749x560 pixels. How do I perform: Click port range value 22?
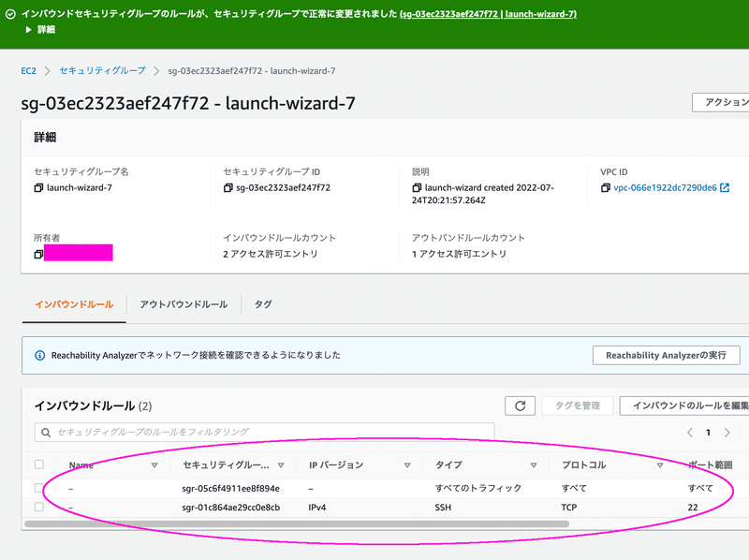tap(693, 508)
